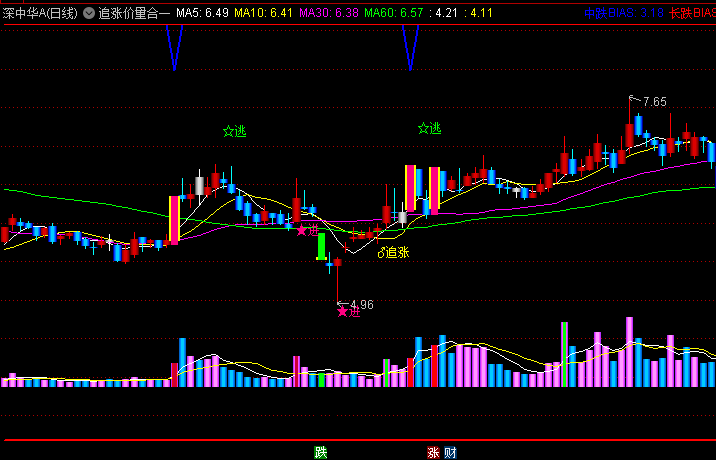716x460 pixels.
Task: Click the blue 财 finance marker at bottom
Action: [x=450, y=453]
